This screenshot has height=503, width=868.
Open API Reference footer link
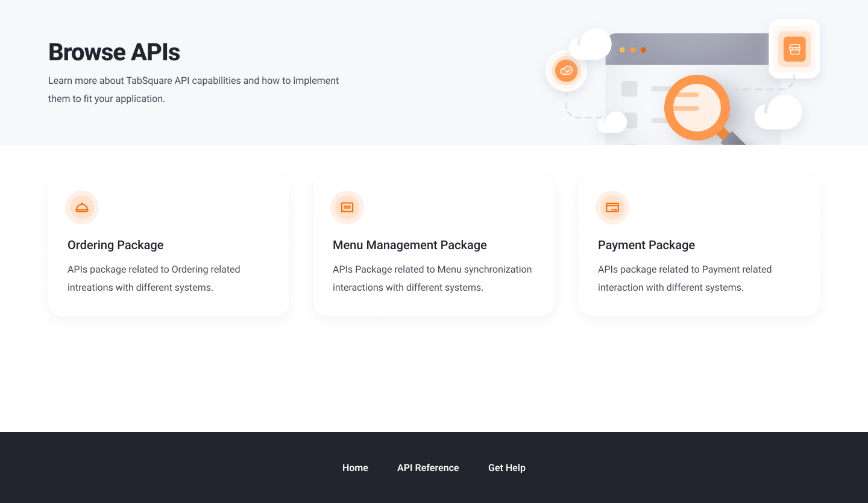[x=428, y=467]
